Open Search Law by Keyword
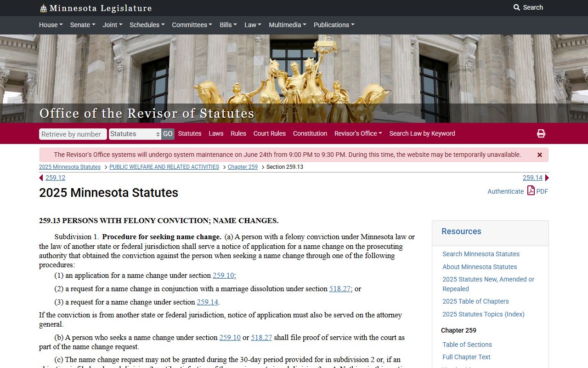588x368 pixels. tap(422, 133)
